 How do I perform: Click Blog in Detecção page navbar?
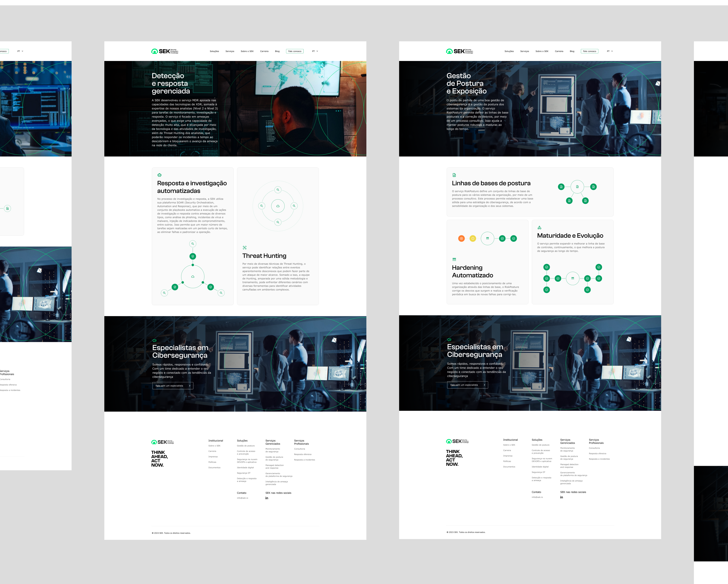coord(277,51)
